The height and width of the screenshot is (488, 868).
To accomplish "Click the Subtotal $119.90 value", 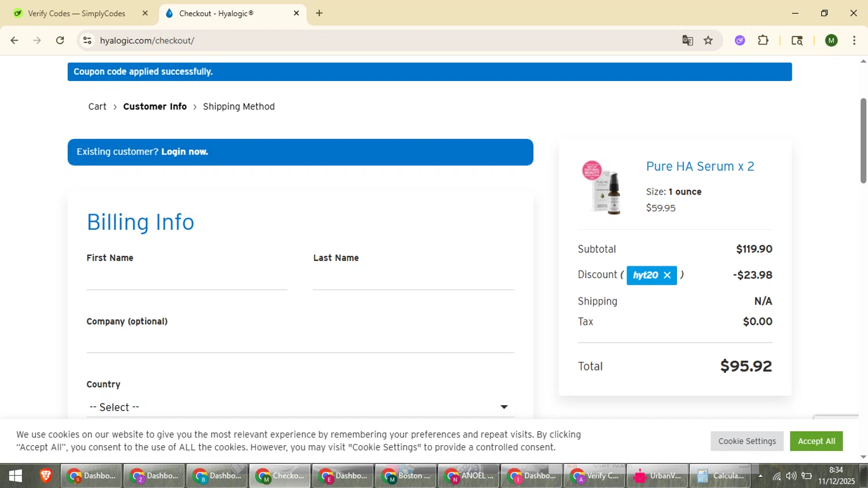I will click(754, 249).
